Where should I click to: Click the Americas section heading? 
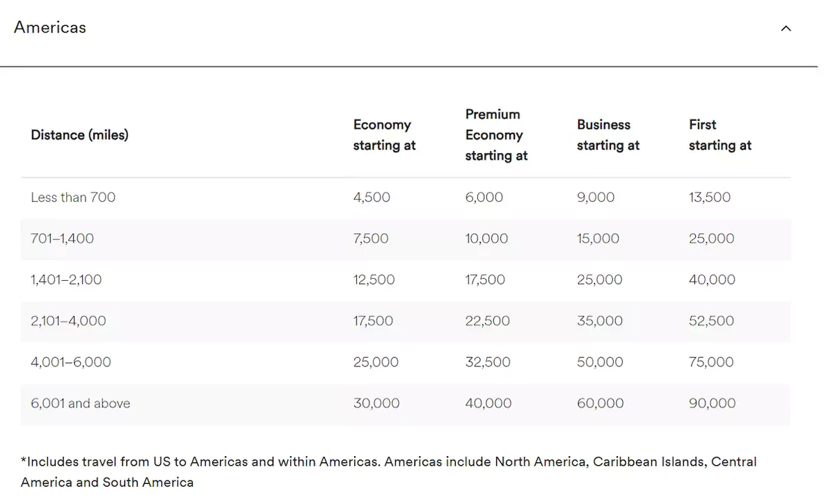coord(50,28)
